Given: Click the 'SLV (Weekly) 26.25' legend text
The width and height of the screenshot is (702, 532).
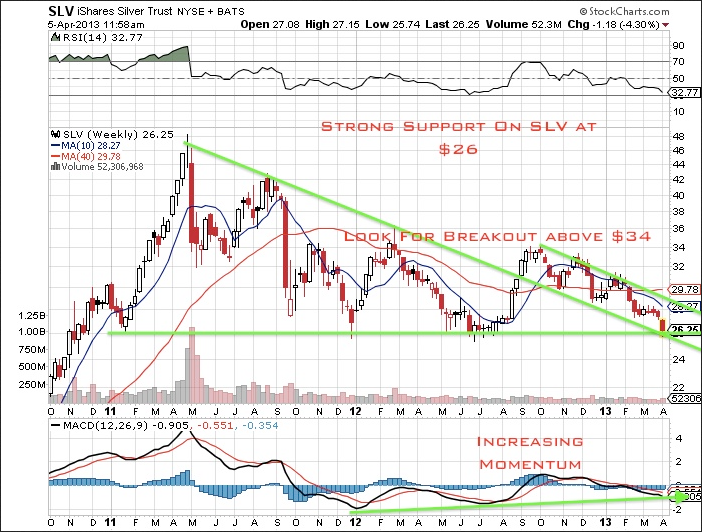Looking at the screenshot, I should coord(118,135).
